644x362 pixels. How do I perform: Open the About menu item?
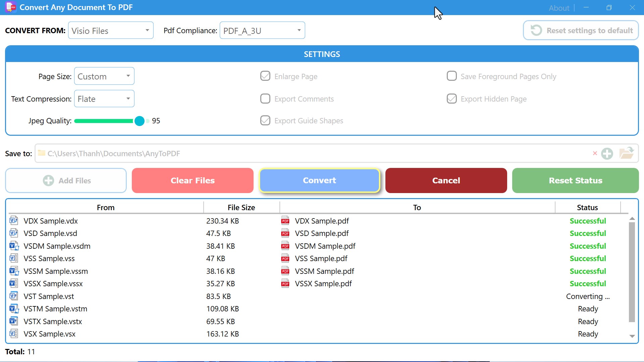(x=559, y=8)
